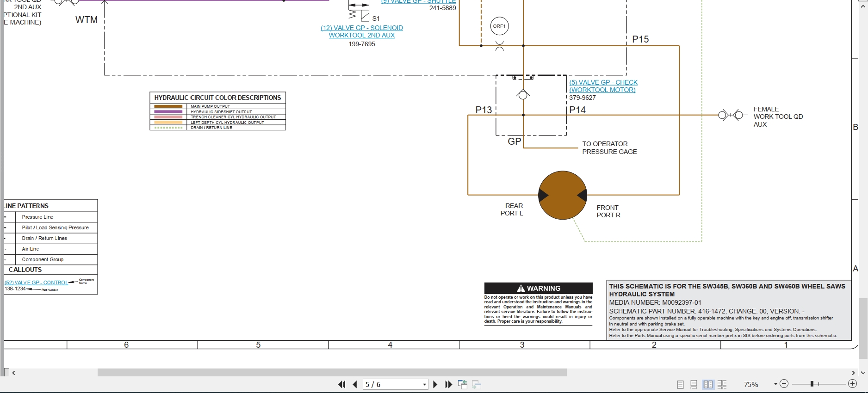Viewport: 868px width, 393px height.
Task: Click the Component Group legend row
Action: pyautogui.click(x=51, y=259)
